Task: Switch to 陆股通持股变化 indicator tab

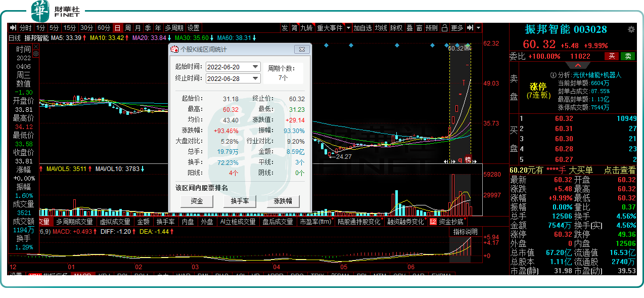Action: [359, 222]
